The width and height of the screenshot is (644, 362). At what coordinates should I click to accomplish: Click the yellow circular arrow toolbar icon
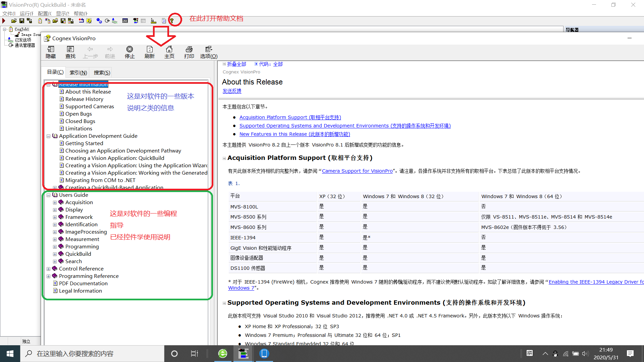[89, 21]
